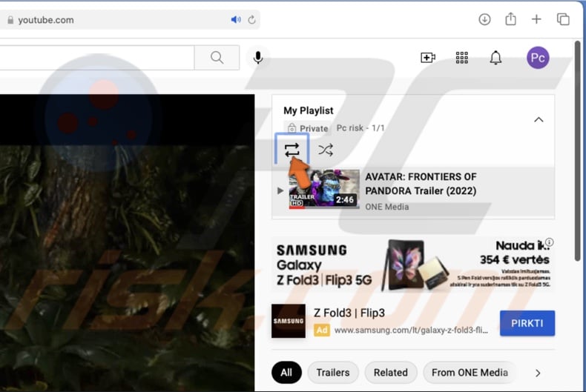Open the Safari share menu
586x392 pixels.
pyautogui.click(x=510, y=19)
